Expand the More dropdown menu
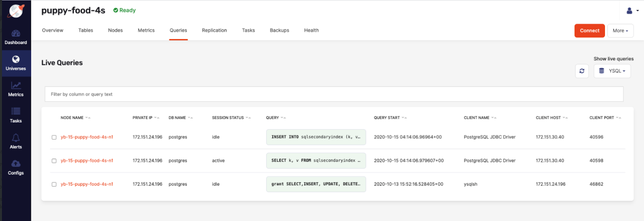 coord(620,31)
